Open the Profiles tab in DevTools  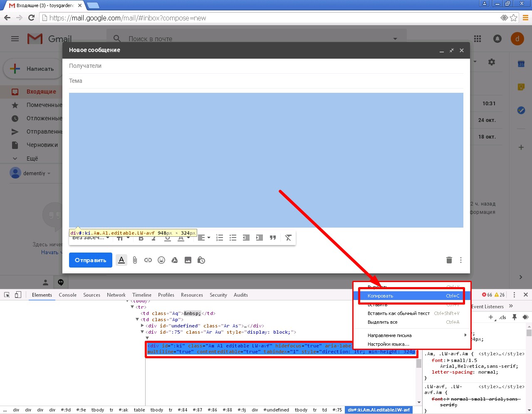(x=166, y=295)
